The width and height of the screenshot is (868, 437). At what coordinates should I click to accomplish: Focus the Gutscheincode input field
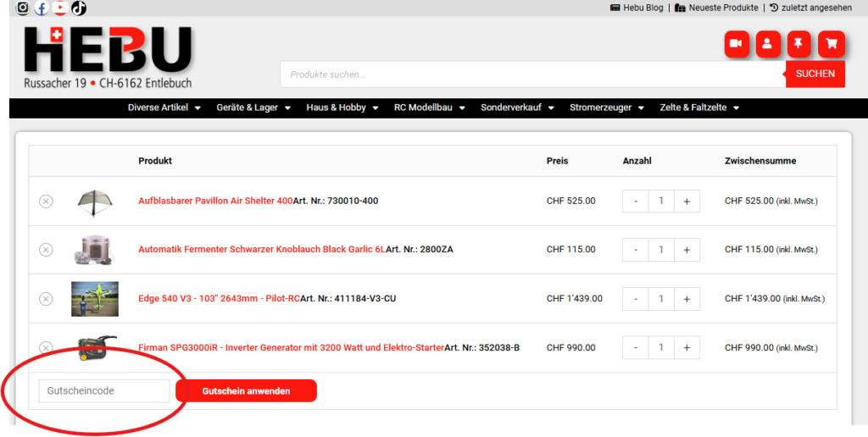(104, 391)
